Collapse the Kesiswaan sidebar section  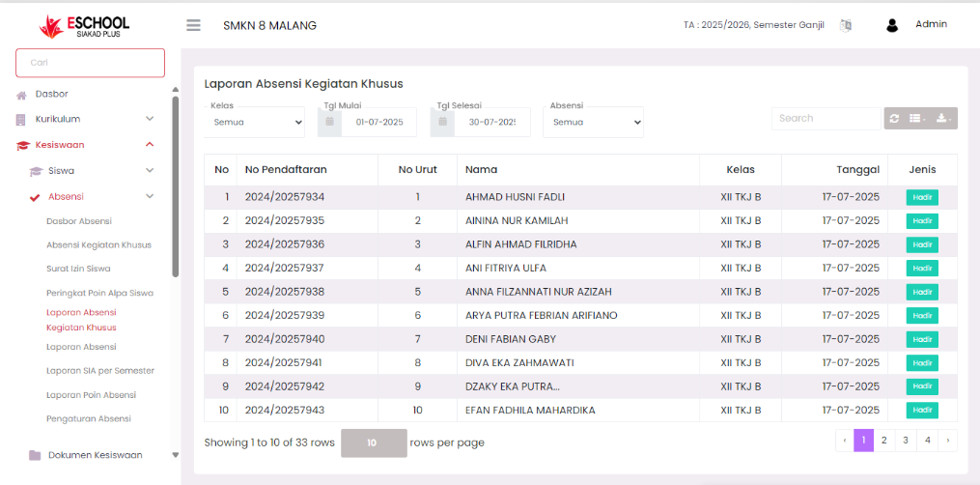pyautogui.click(x=150, y=145)
